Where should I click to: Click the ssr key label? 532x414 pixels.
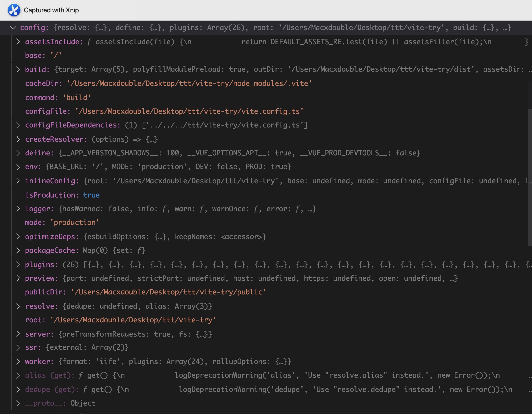(x=33, y=348)
